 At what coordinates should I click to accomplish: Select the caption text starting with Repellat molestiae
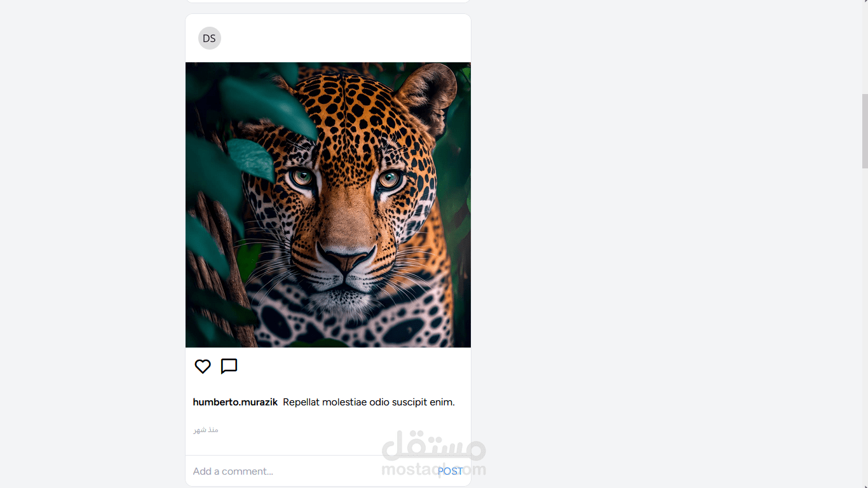coord(369,402)
